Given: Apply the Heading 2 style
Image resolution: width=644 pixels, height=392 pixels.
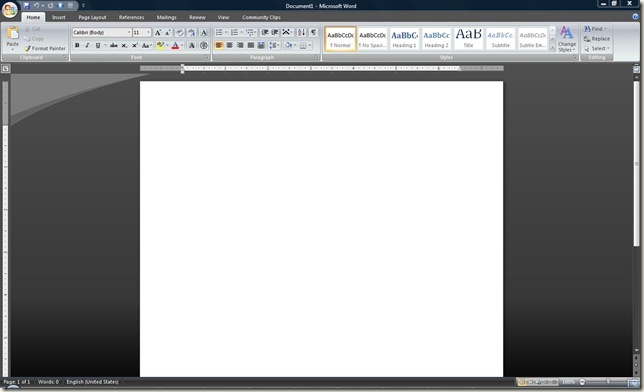Looking at the screenshot, I should point(437,39).
